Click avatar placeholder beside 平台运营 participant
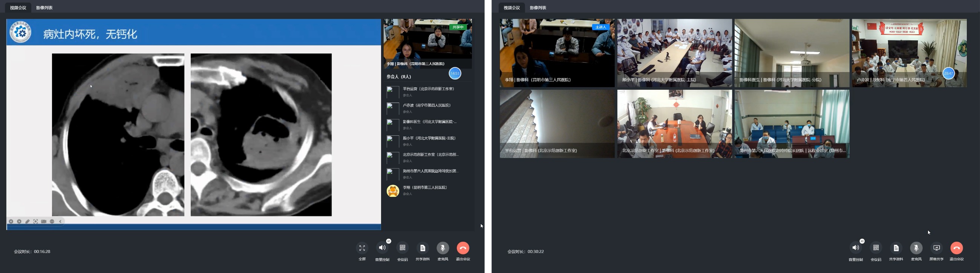The width and height of the screenshot is (980, 273). click(393, 92)
